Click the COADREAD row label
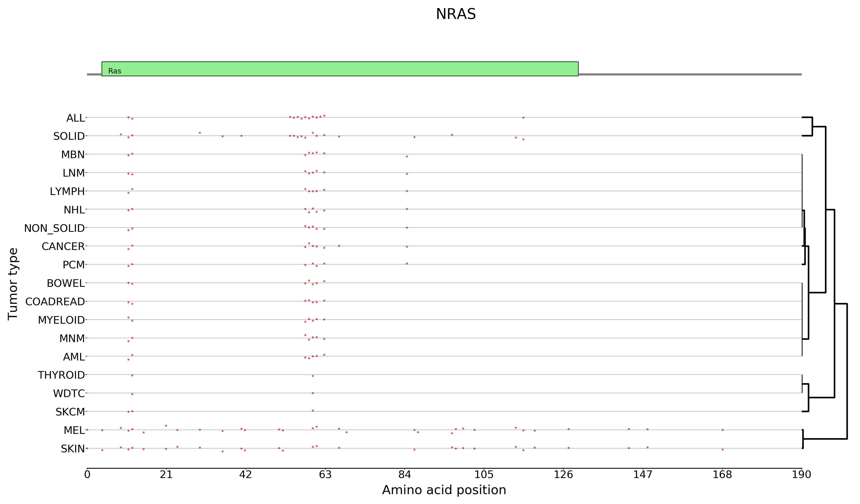 [x=55, y=302]
